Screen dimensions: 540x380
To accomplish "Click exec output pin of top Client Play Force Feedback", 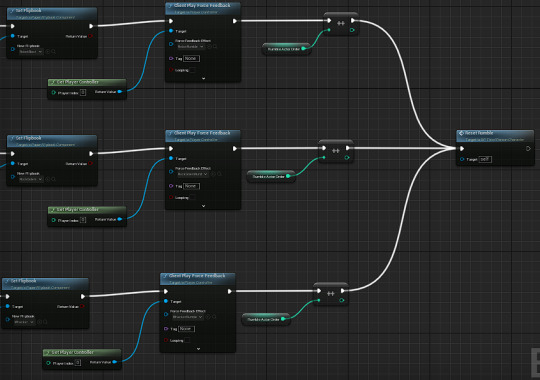I will tap(235, 21).
